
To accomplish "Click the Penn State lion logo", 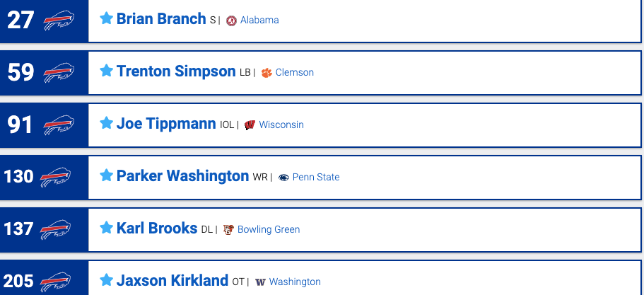I will 283,178.
